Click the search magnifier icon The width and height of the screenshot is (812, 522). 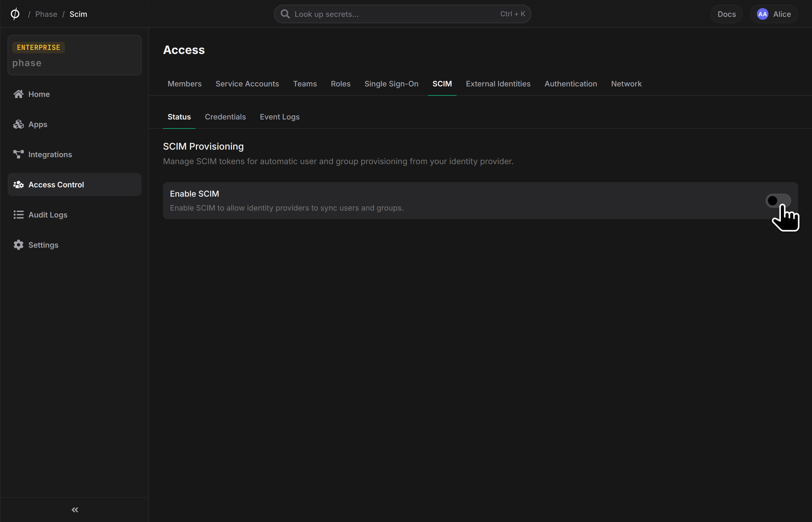285,14
